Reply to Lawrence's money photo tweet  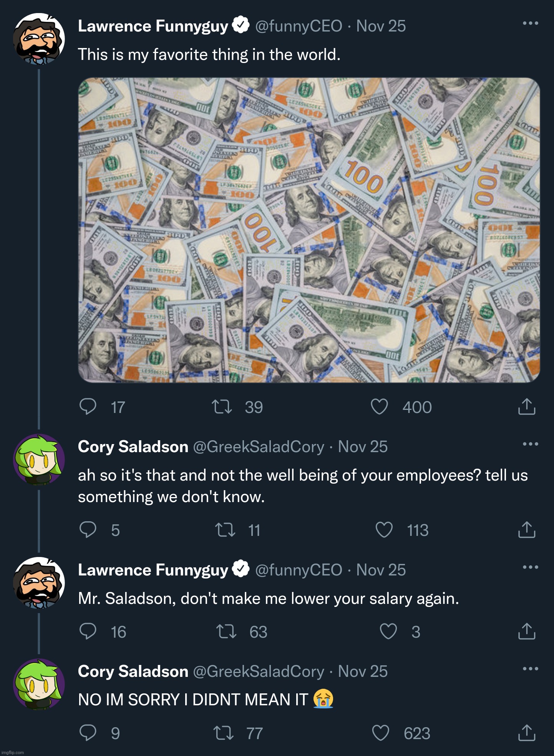pos(88,407)
